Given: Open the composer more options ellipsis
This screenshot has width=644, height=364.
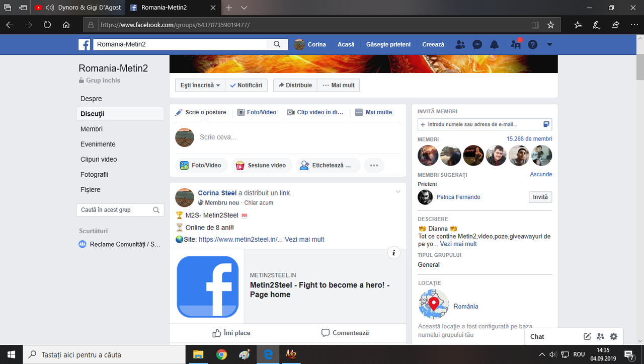Looking at the screenshot, I should [374, 165].
